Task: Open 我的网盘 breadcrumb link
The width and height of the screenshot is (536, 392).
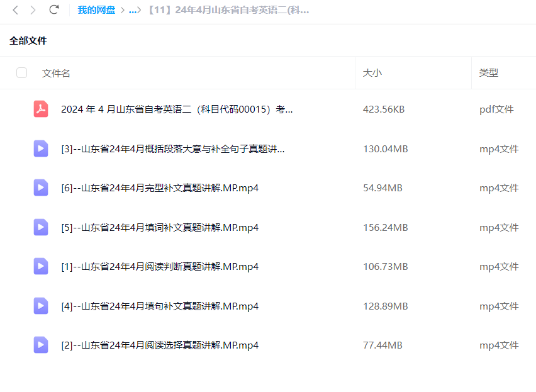Action: 96,10
